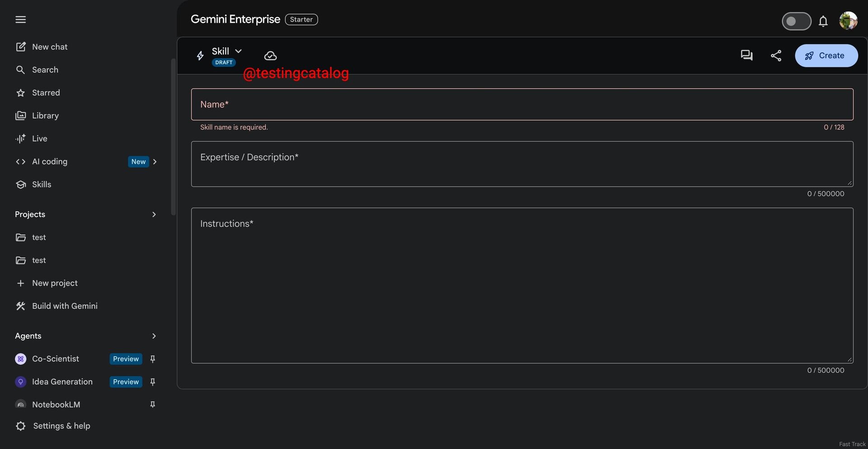This screenshot has height=449, width=868.
Task: Pin the NotebookLM agent
Action: [153, 405]
